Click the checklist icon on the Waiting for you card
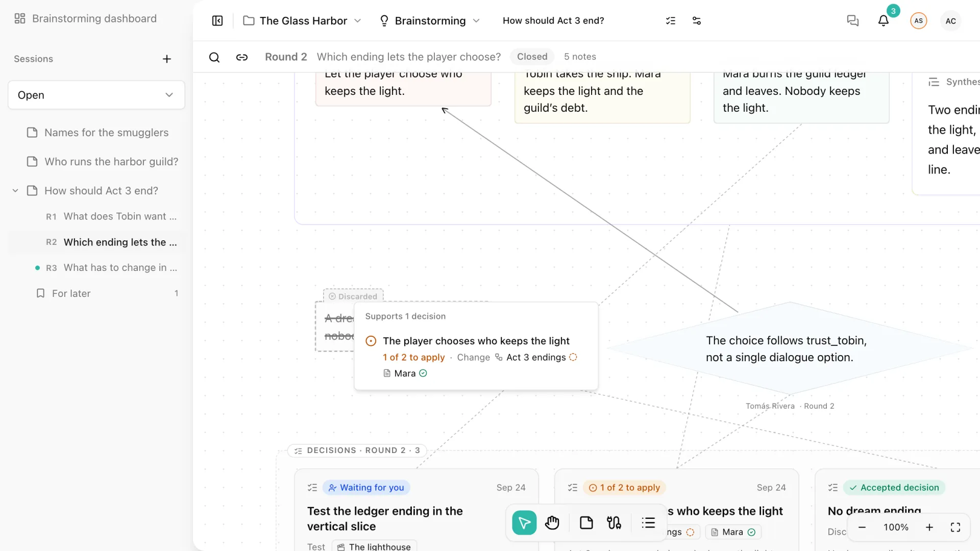This screenshot has height=551, width=980. point(312,488)
